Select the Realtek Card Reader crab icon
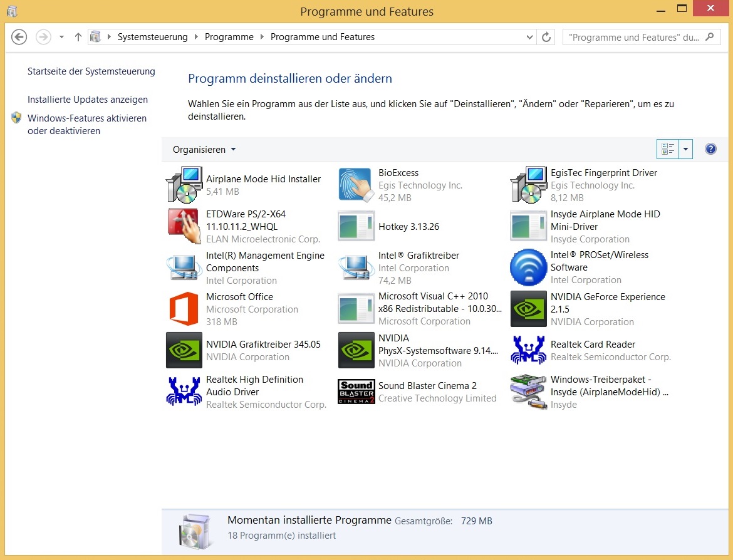The image size is (733, 560). point(529,350)
